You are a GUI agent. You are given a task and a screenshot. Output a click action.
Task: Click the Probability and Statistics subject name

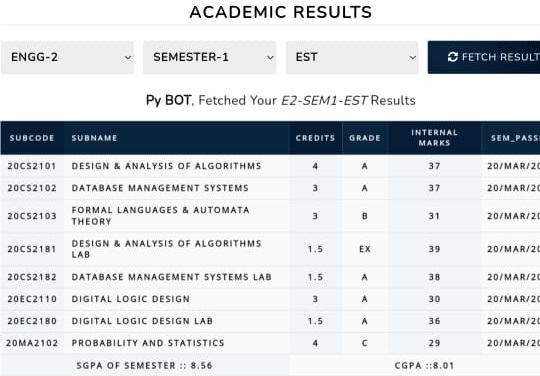148,343
